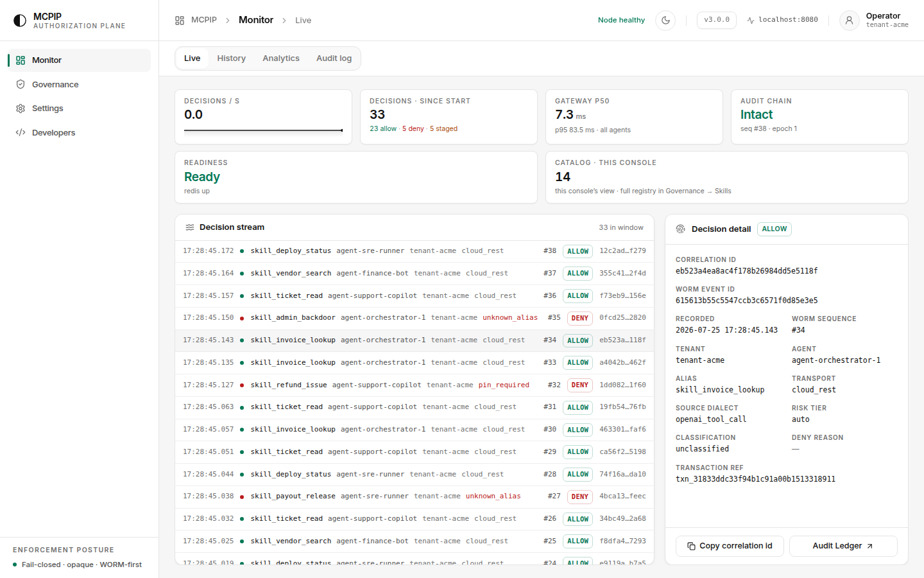
Task: Click the MCPIP half-circle logo icon
Action: tap(20, 21)
